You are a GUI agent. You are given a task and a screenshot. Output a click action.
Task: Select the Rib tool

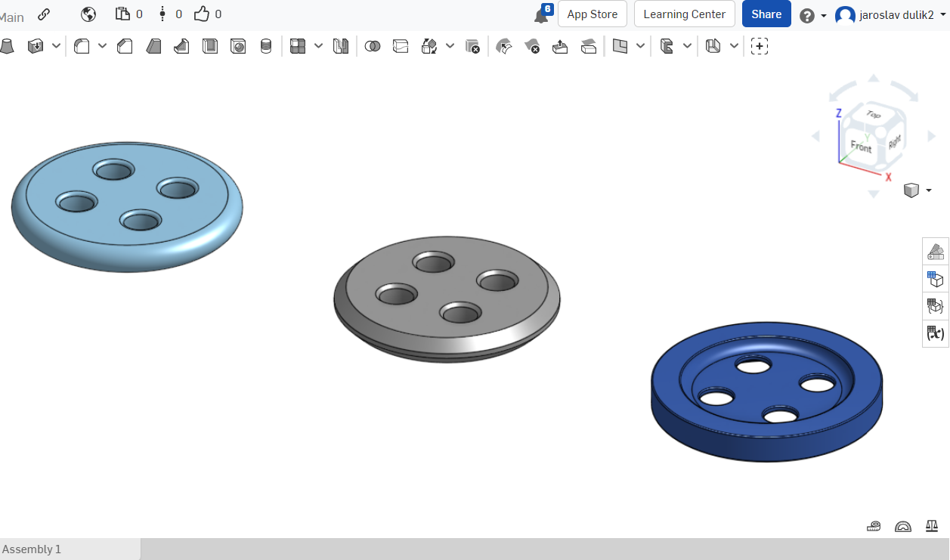181,46
